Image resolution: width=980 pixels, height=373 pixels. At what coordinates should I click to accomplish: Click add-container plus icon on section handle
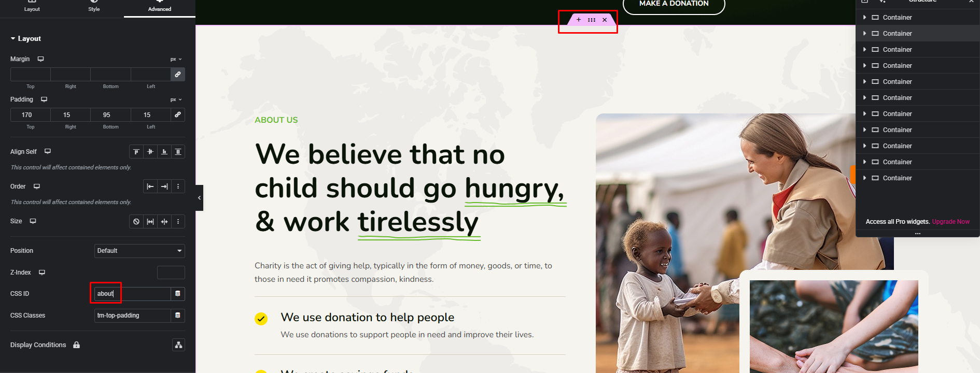579,20
